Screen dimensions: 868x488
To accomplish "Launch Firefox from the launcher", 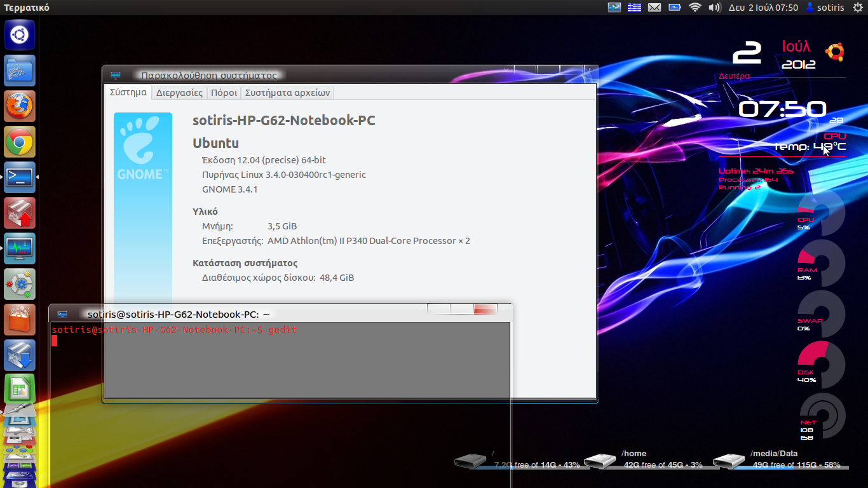I will point(20,105).
